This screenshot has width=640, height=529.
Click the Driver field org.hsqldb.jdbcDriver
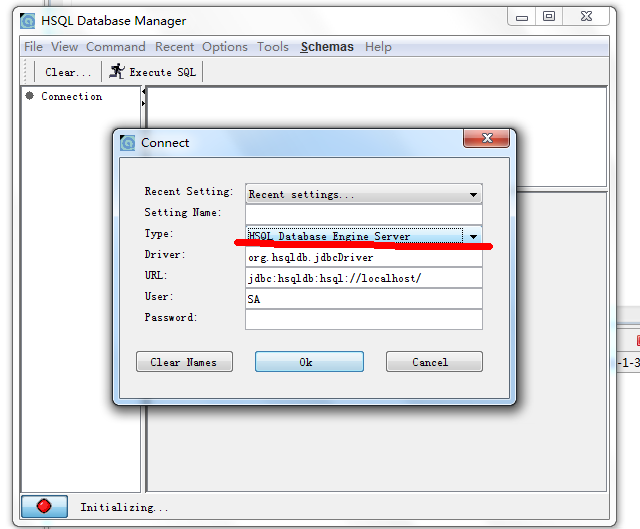click(x=364, y=258)
